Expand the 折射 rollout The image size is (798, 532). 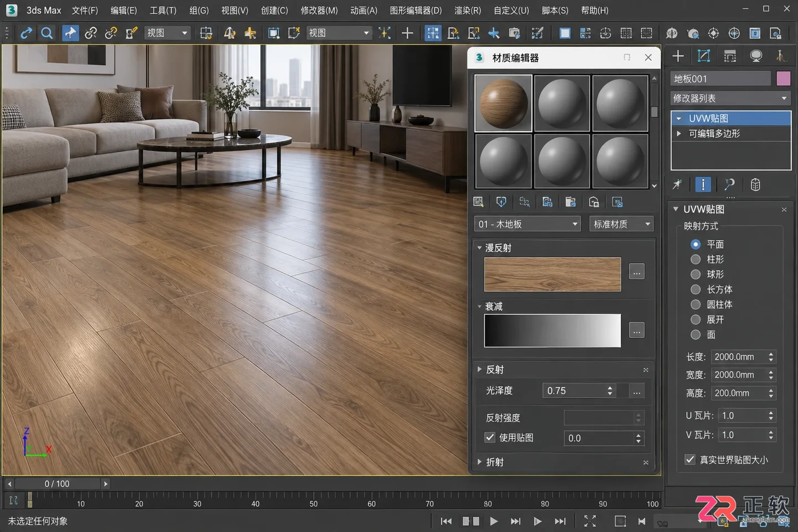(x=480, y=462)
